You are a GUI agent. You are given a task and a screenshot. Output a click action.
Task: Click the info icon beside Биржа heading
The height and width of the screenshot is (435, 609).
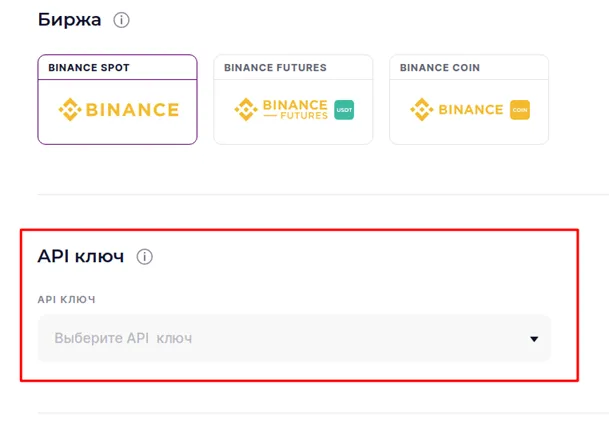coord(122,20)
